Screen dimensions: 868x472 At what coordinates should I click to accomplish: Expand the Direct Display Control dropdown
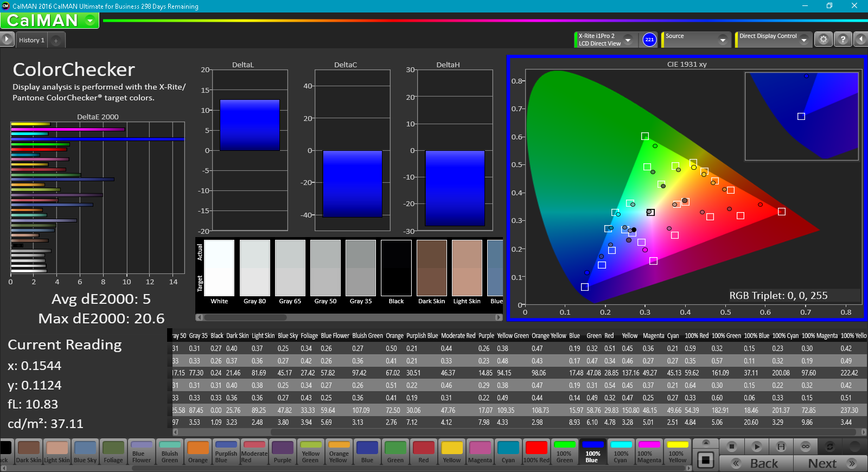click(x=804, y=40)
